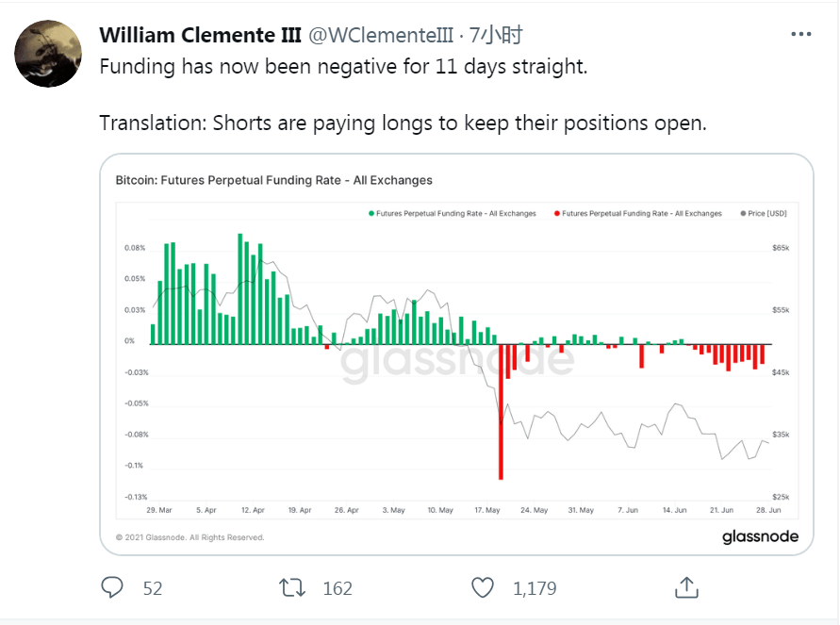
Task: Open William Clemente III's profile picture
Action: pos(47,53)
